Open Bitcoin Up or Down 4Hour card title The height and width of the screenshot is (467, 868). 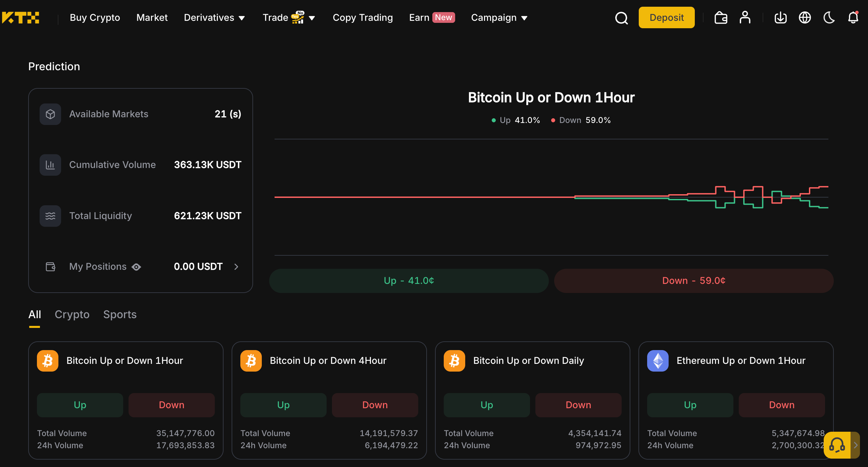click(328, 361)
